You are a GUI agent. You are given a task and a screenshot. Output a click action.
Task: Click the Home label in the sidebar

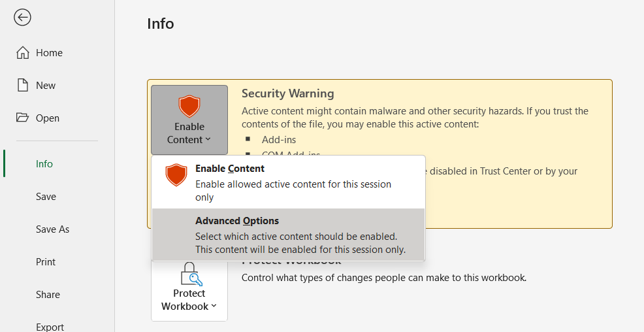pyautogui.click(x=49, y=53)
